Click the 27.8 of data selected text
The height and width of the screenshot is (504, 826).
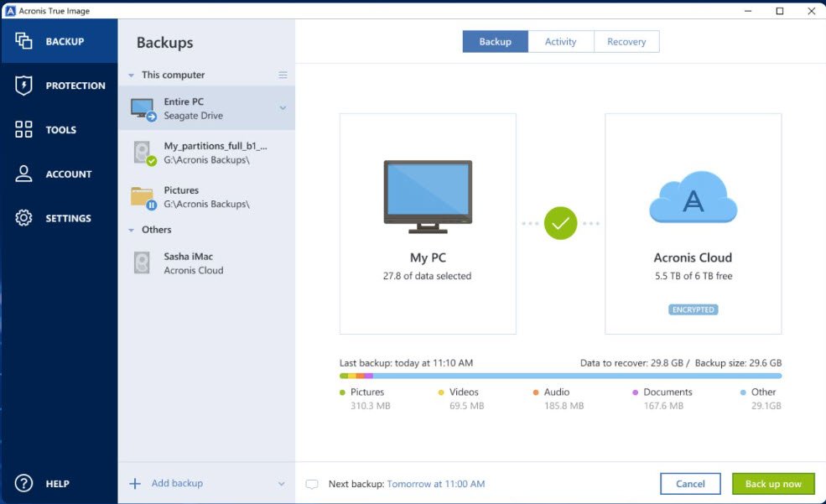point(427,275)
